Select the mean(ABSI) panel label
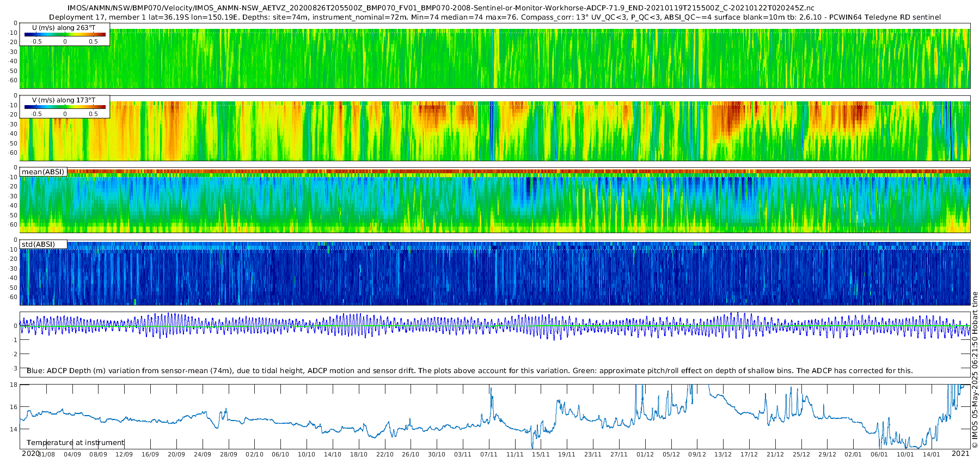980x463 pixels. pos(43,172)
